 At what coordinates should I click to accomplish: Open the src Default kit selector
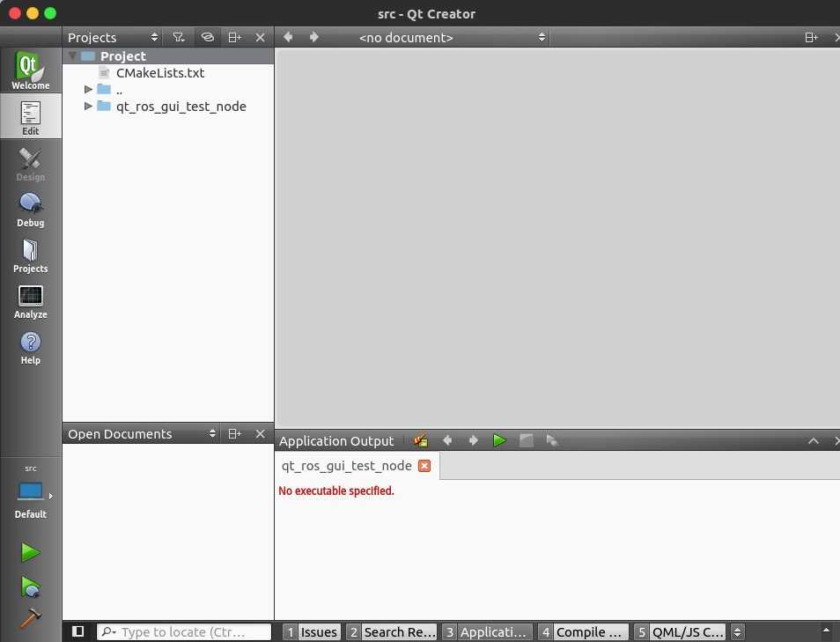[x=31, y=491]
